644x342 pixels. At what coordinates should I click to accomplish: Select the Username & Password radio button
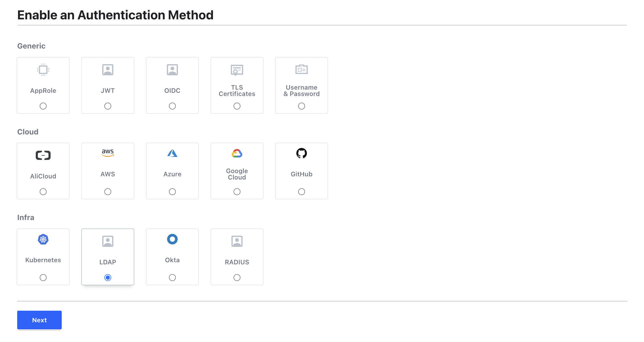tap(302, 106)
